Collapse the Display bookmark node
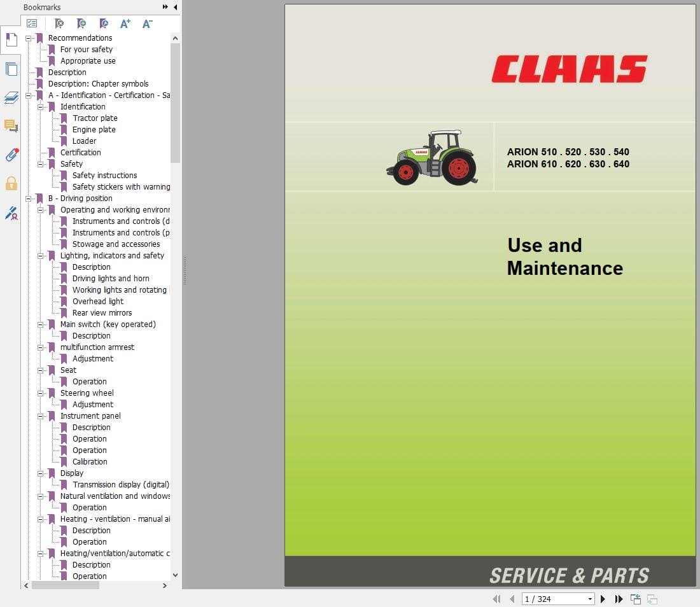This screenshot has width=700, height=607. (41, 473)
